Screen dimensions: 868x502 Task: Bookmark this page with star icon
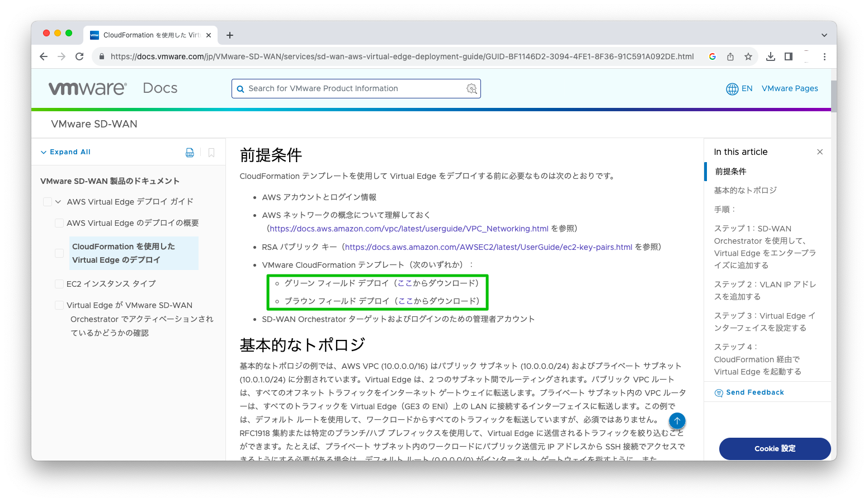pyautogui.click(x=748, y=56)
